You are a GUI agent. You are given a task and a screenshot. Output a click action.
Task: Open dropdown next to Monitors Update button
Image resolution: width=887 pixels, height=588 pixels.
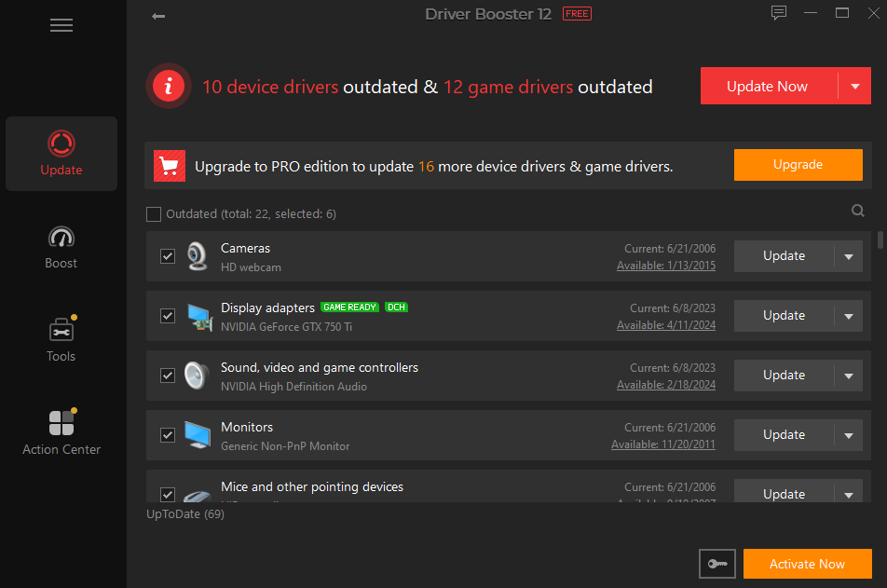[x=848, y=435]
